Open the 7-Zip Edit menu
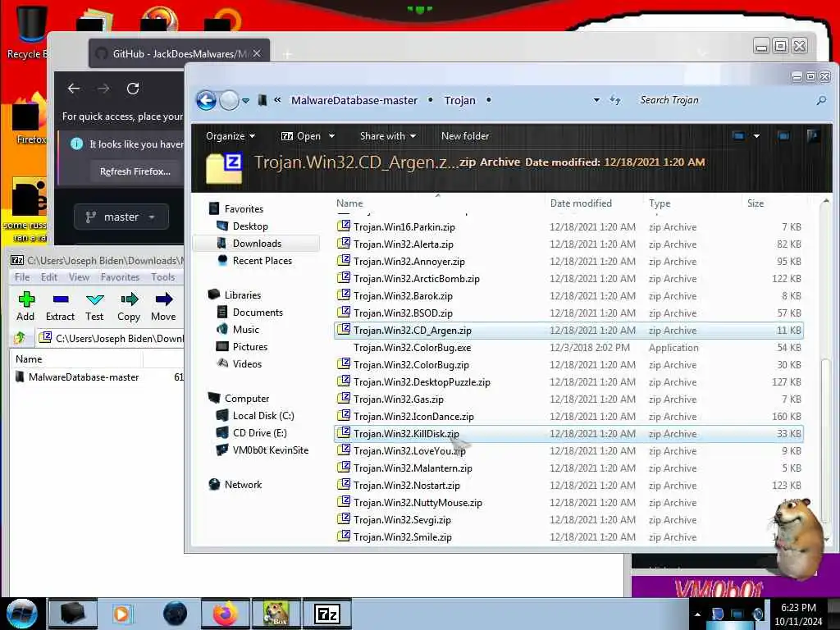Image resolution: width=840 pixels, height=630 pixels. tap(48, 277)
